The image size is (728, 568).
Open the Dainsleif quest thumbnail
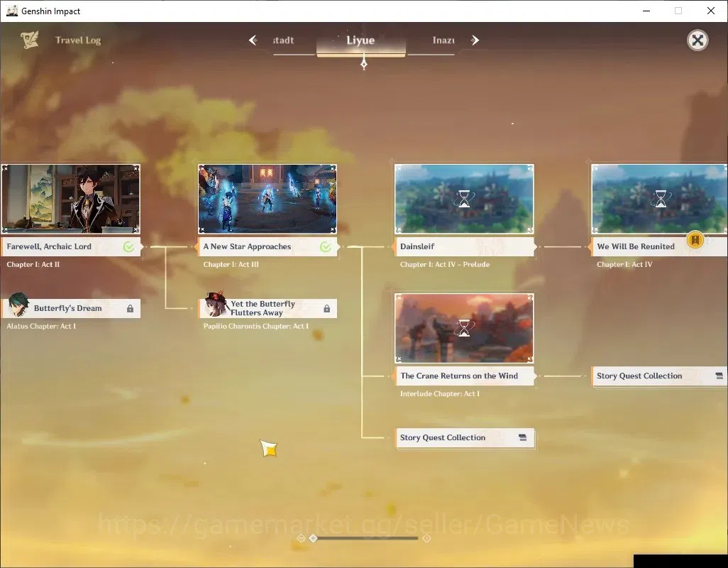464,199
